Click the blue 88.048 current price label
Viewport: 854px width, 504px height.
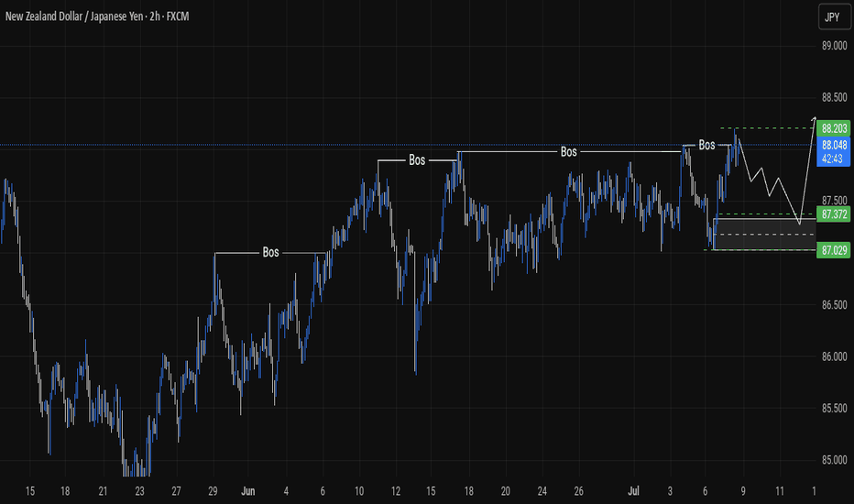point(833,145)
